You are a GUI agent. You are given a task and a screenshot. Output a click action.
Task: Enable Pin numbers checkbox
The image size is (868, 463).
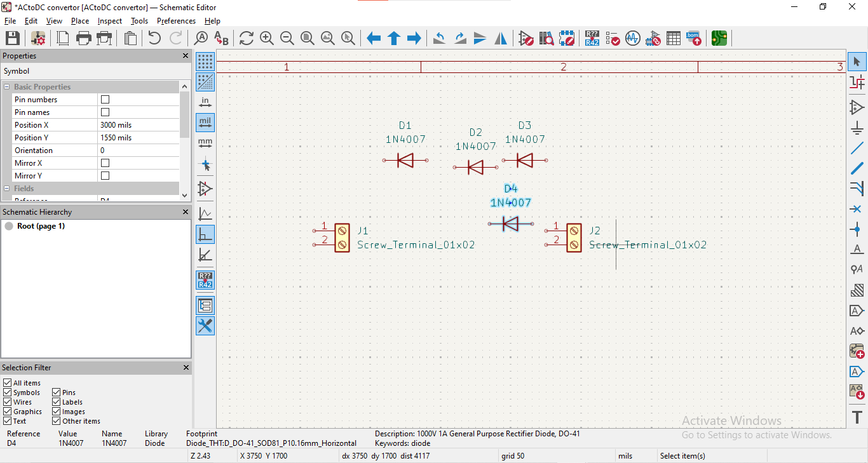(105, 100)
